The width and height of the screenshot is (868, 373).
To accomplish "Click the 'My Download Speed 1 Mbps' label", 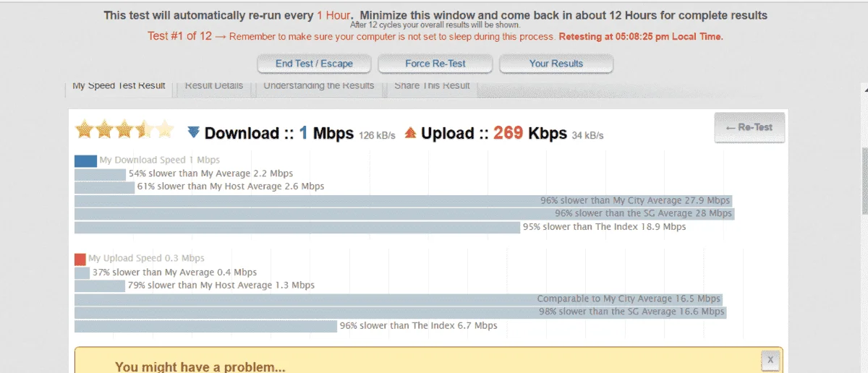I will click(159, 160).
